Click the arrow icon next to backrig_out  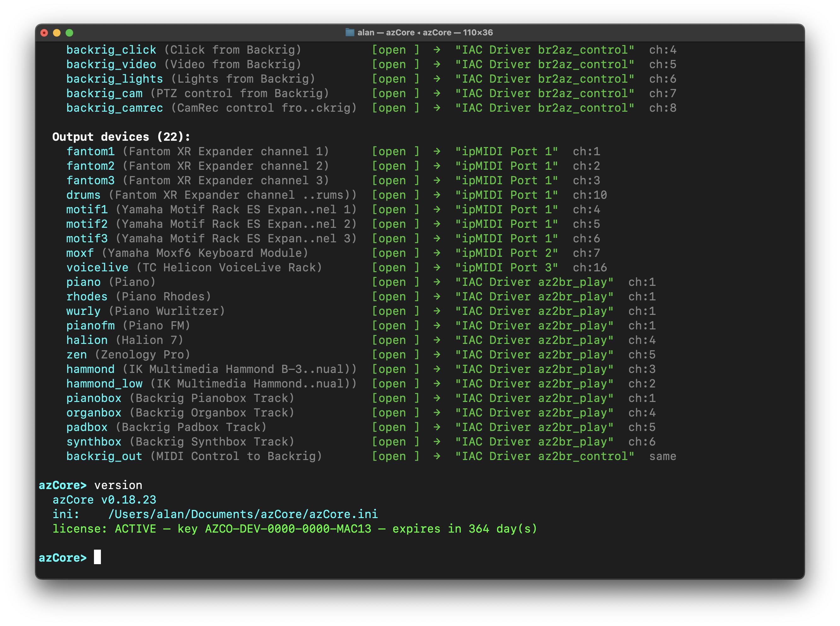[437, 456]
